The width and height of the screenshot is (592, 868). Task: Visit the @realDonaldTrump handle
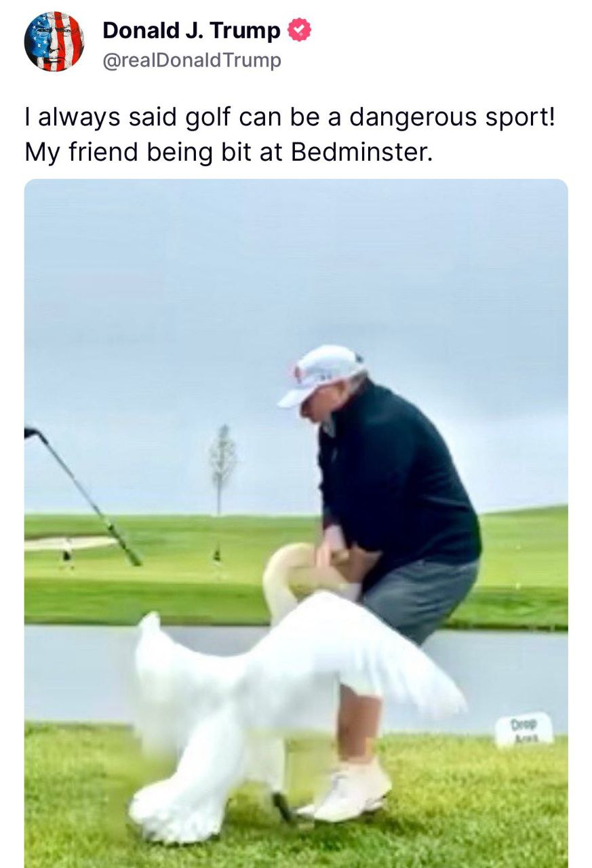tap(191, 60)
